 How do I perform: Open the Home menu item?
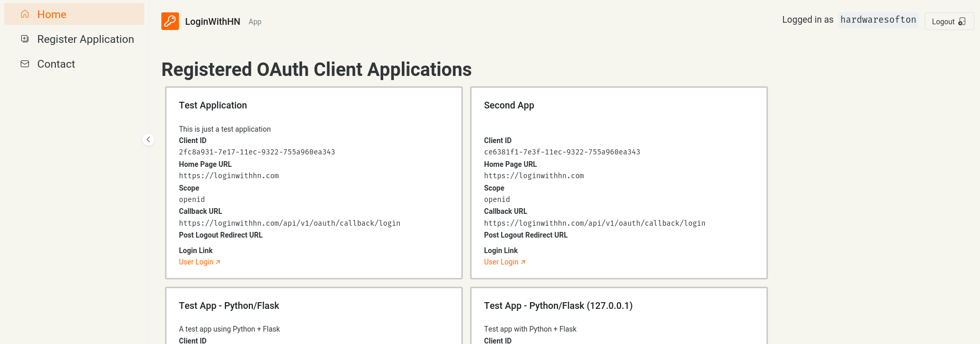[52, 14]
